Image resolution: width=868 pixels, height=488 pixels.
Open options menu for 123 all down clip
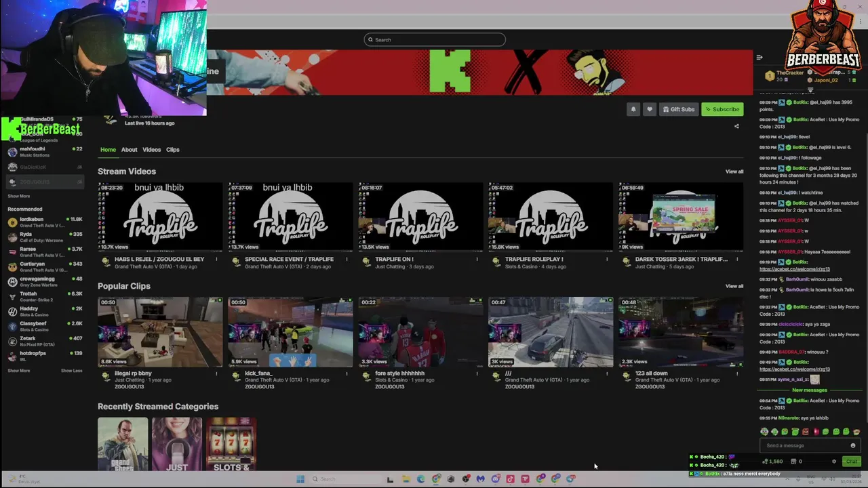click(x=737, y=373)
